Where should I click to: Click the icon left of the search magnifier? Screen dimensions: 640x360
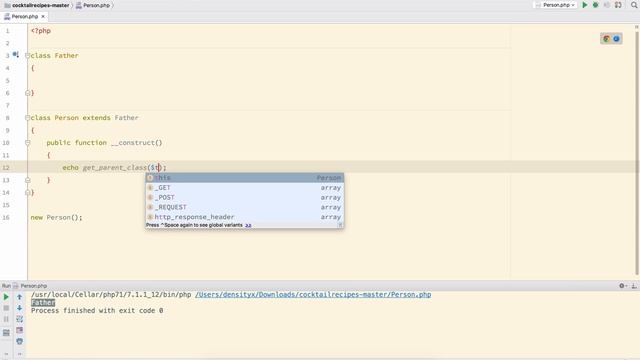(618, 5)
